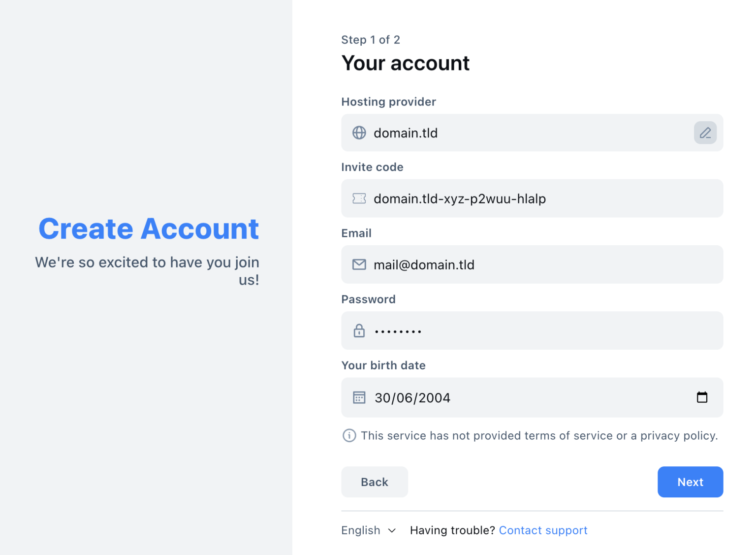Image resolution: width=756 pixels, height=555 pixels.
Task: Open the English language dropdown
Action: [361, 530]
